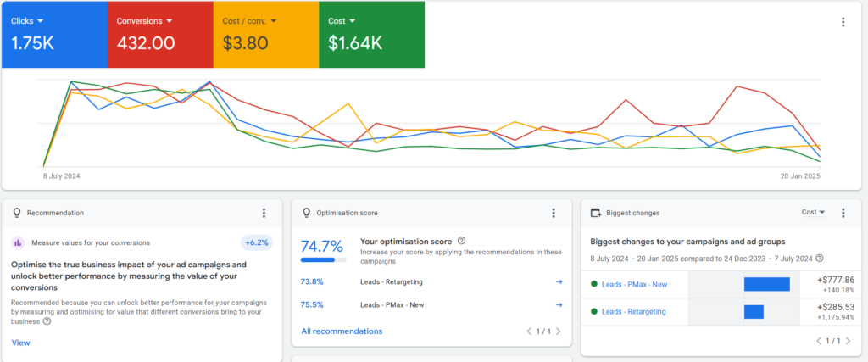
Task: Click the help icon after the comparison date range
Action: coord(820,259)
